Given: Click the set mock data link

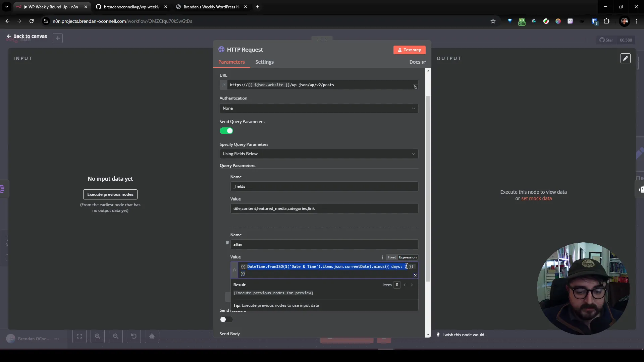Looking at the screenshot, I should (x=537, y=198).
